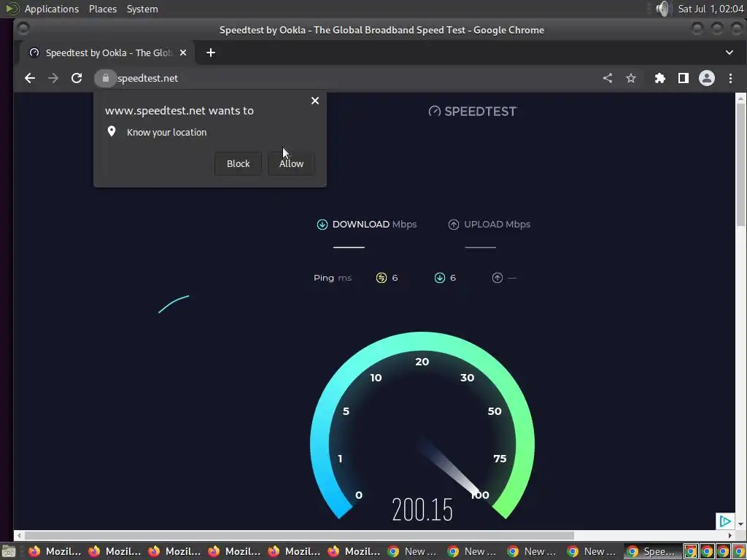Click the Ping ms label

(x=333, y=278)
